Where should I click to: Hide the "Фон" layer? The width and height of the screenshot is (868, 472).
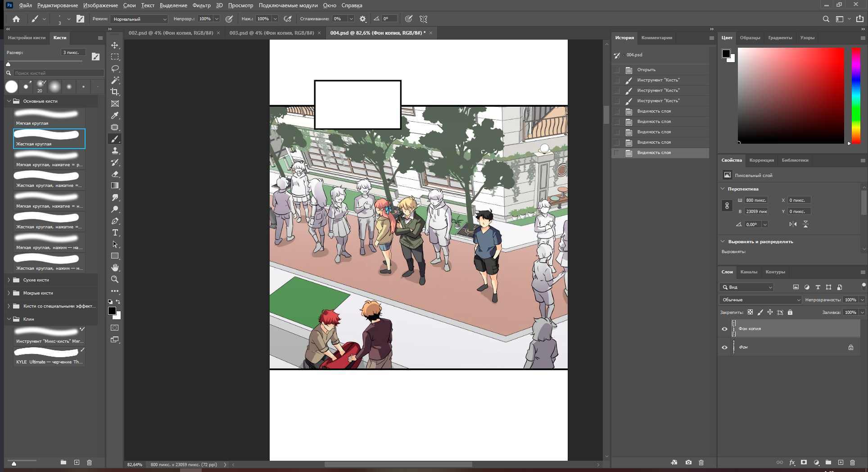[x=724, y=347]
